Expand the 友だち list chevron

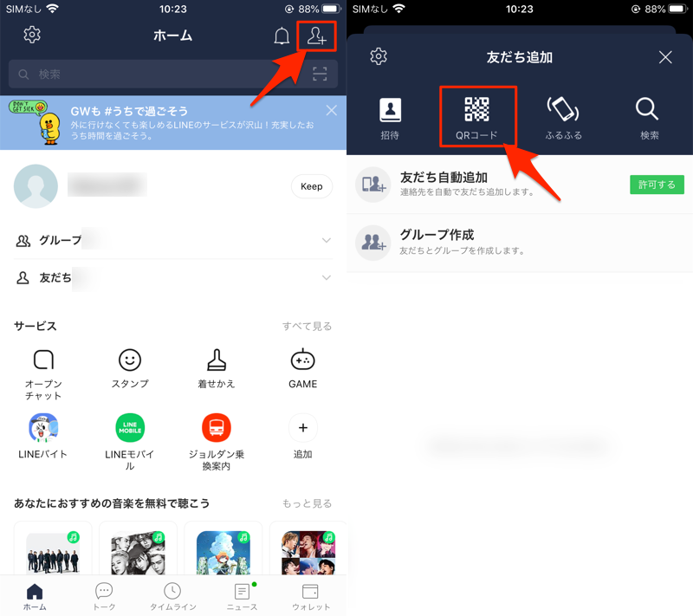tap(326, 278)
